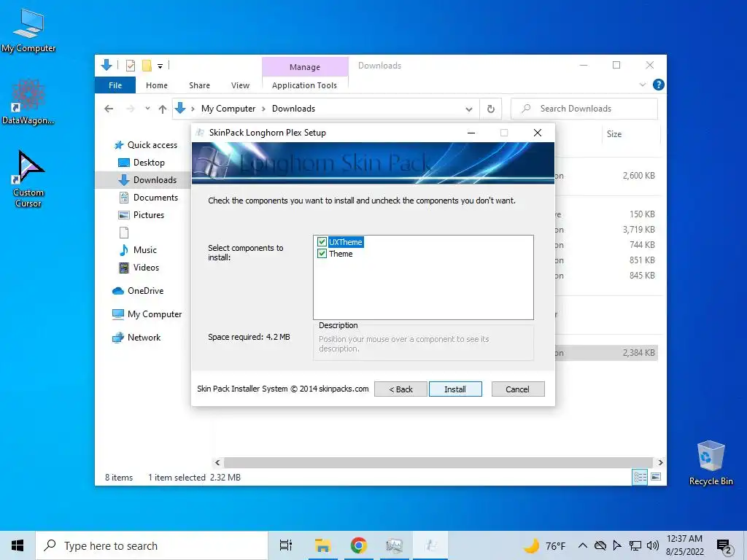Select the Application Tools tab

click(304, 85)
